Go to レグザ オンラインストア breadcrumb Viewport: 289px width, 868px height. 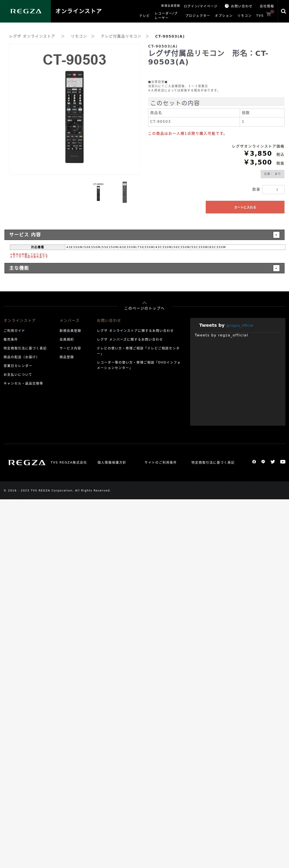pos(32,36)
